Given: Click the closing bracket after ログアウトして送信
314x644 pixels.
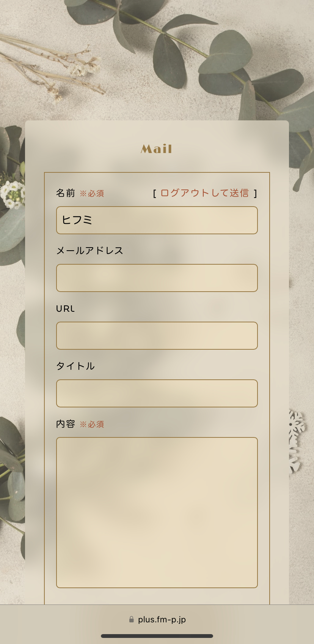Looking at the screenshot, I should click(x=256, y=194).
